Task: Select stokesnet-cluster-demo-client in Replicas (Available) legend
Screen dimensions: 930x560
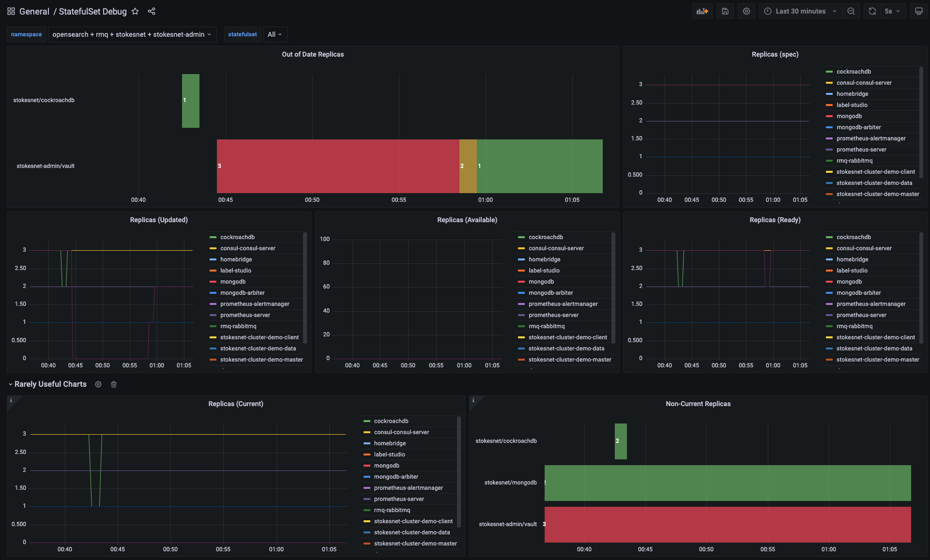Action: 567,337
